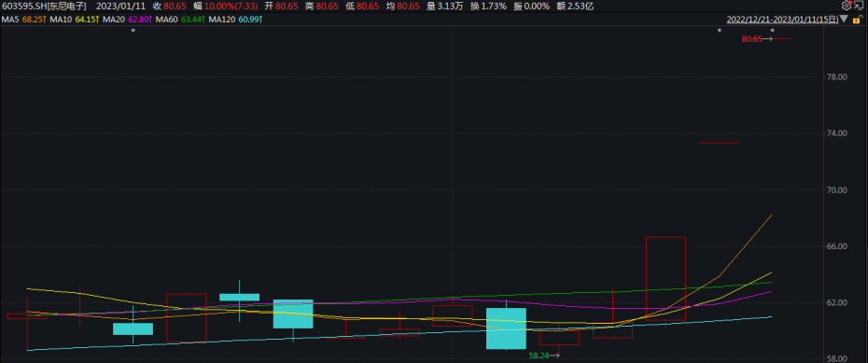Click the flat limit-up bar near 73

[719, 143]
